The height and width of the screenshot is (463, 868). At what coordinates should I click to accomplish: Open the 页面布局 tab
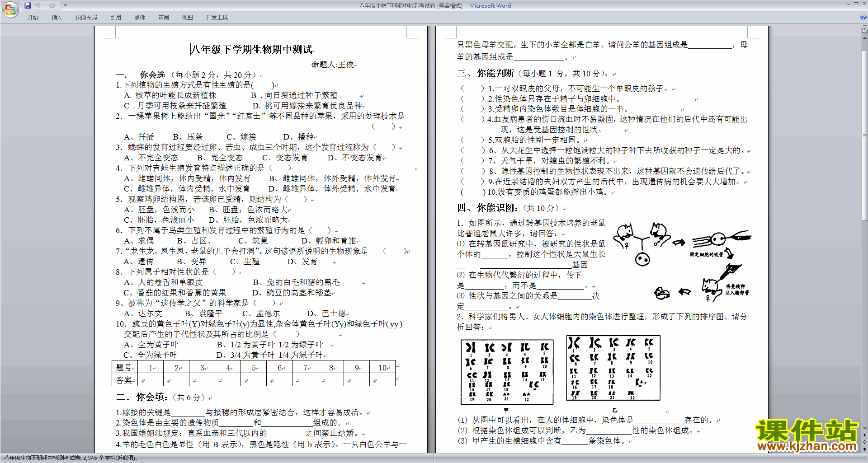[86, 18]
